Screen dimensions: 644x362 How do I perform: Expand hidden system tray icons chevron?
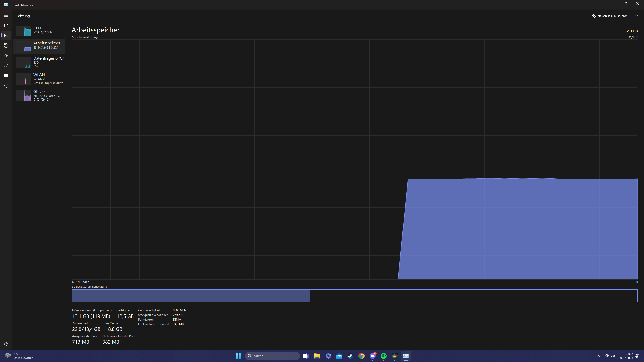[598, 356]
